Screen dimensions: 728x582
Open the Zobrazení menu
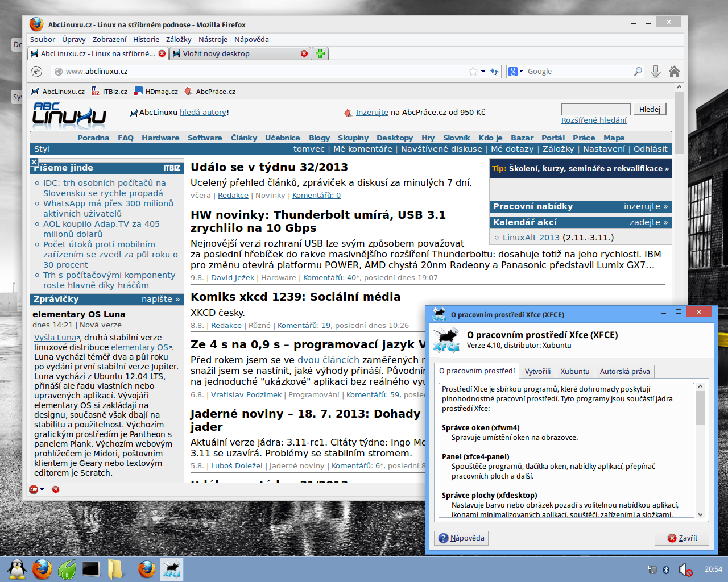click(110, 40)
